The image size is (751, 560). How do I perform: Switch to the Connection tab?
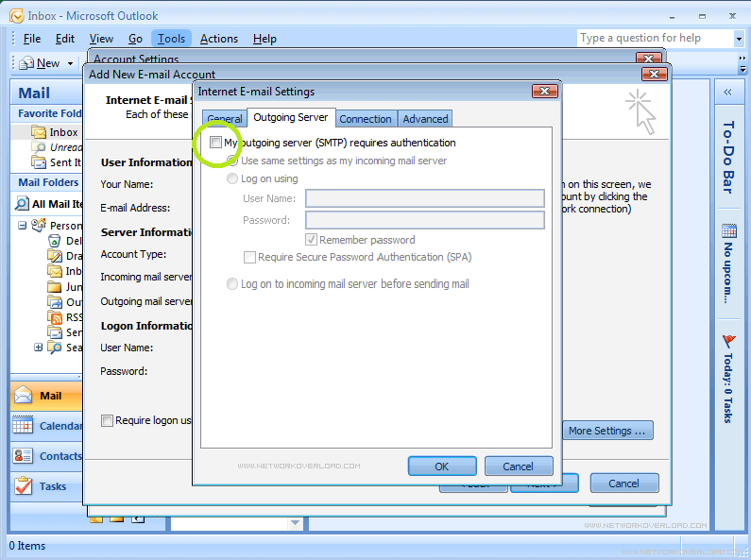[365, 119]
